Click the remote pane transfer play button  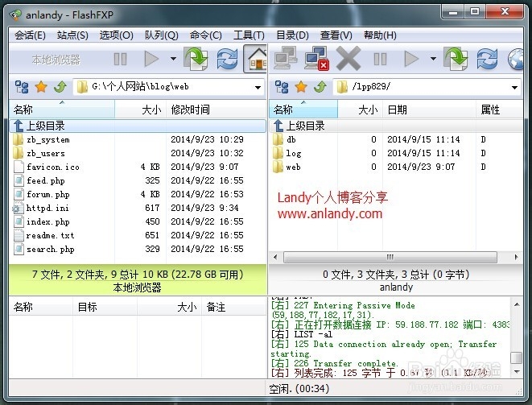tap(411, 59)
